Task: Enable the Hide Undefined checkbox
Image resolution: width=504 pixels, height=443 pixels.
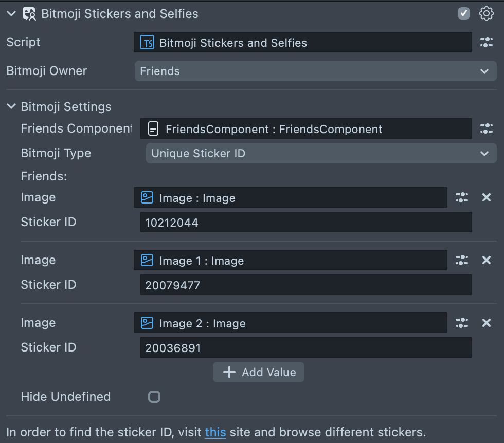Action: coord(154,397)
